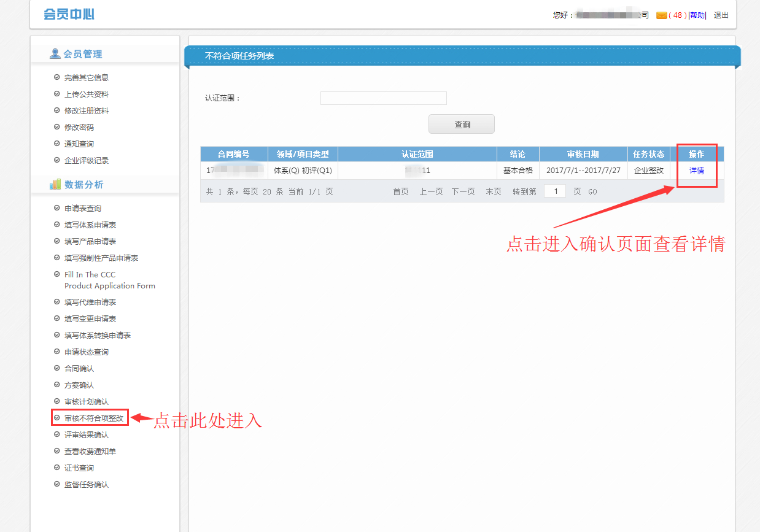Click the 认证范围 text input field

(383, 98)
